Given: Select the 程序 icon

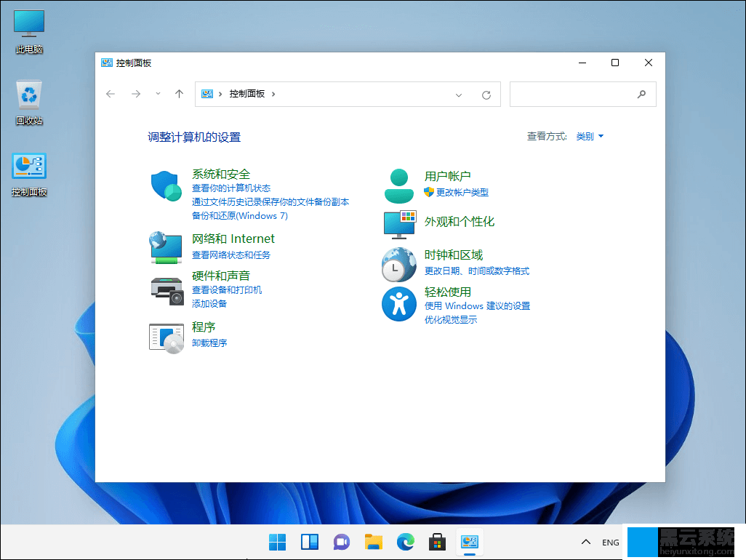Looking at the screenshot, I should [x=167, y=338].
